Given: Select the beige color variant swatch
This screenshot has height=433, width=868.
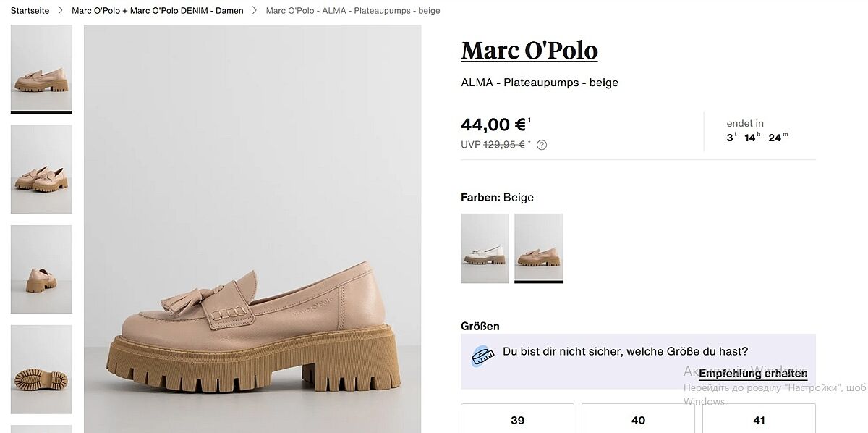Looking at the screenshot, I should [539, 248].
